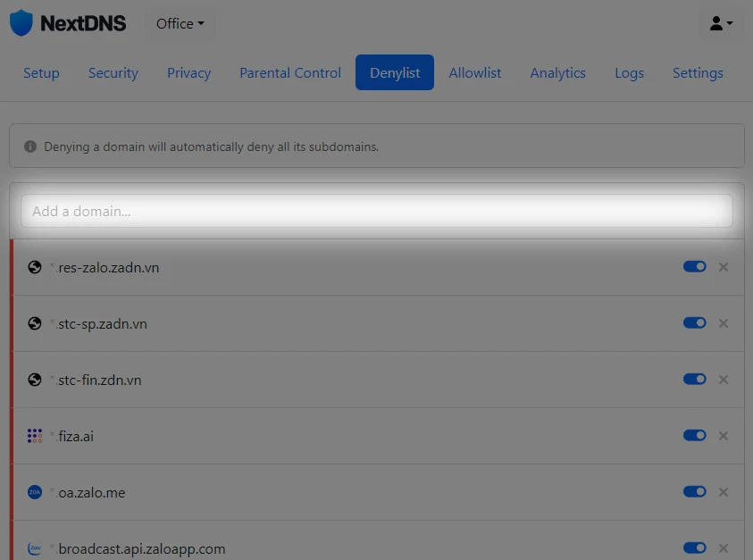This screenshot has height=560, width=753.
Task: Click the dotted favicon beside fiza.ai
Action: 35,436
